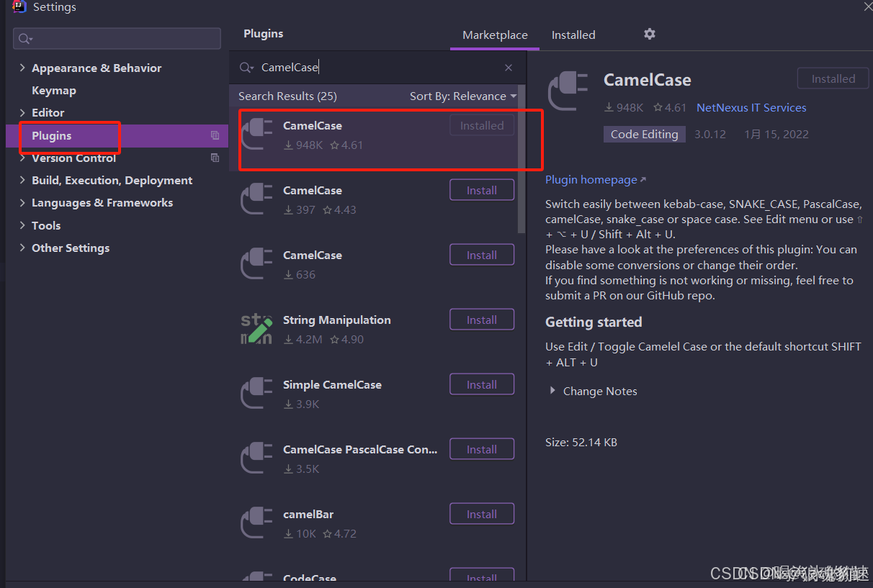The image size is (873, 588).
Task: Open NetNexus IT Services vendor link
Action: click(x=751, y=107)
